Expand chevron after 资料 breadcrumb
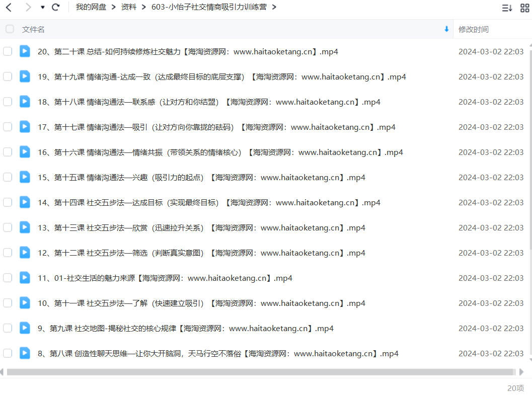This screenshot has height=395, width=532. (144, 7)
